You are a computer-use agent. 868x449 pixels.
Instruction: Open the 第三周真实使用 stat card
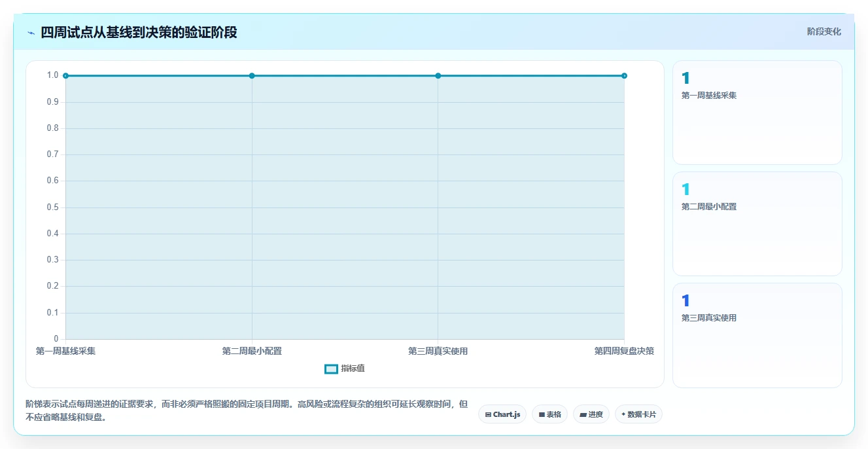click(x=757, y=335)
